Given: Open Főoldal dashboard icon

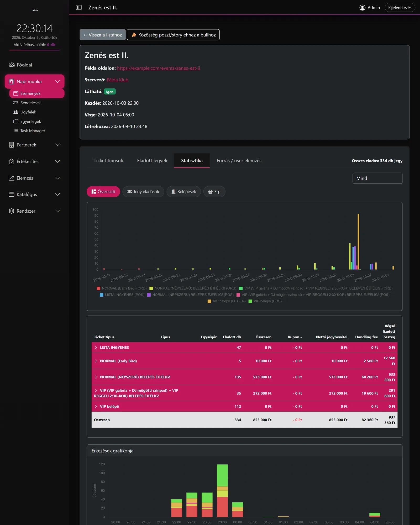Looking at the screenshot, I should 12,65.
